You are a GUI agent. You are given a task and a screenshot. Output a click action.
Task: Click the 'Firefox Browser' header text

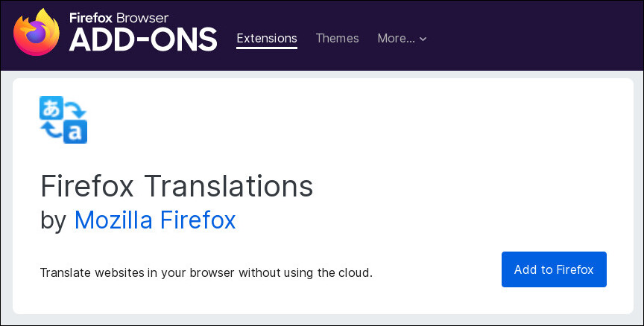tap(119, 18)
